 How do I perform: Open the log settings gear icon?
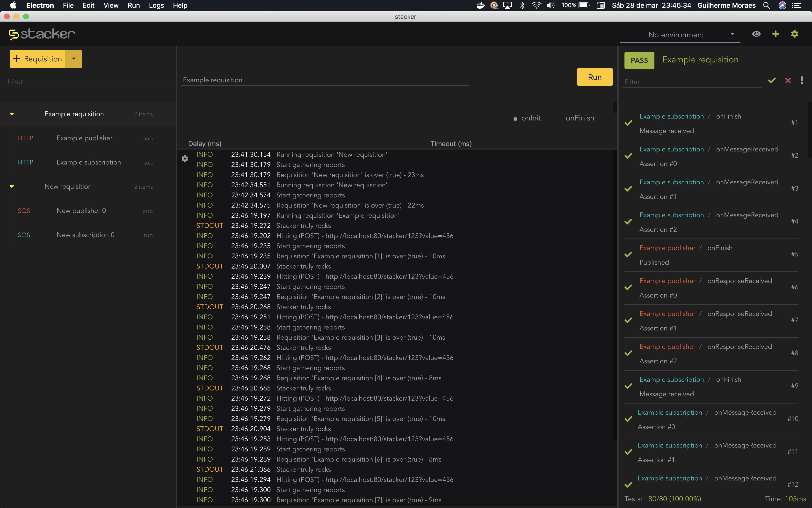(185, 159)
